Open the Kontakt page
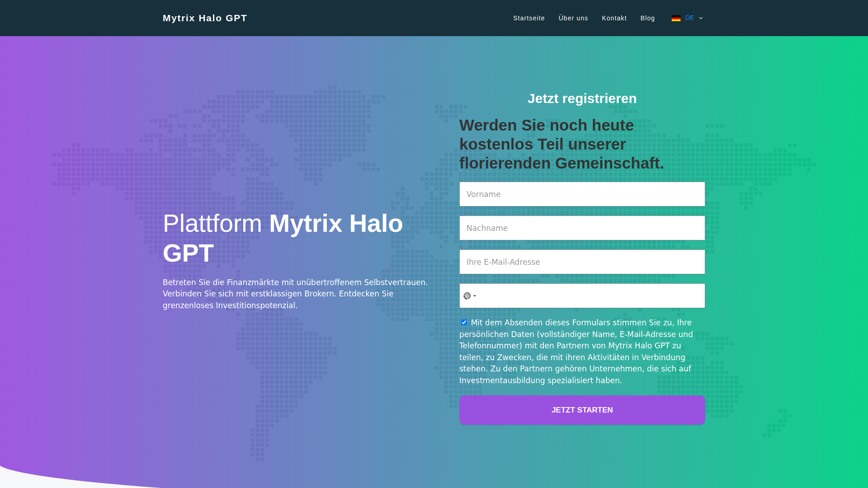The height and width of the screenshot is (488, 868). click(614, 18)
